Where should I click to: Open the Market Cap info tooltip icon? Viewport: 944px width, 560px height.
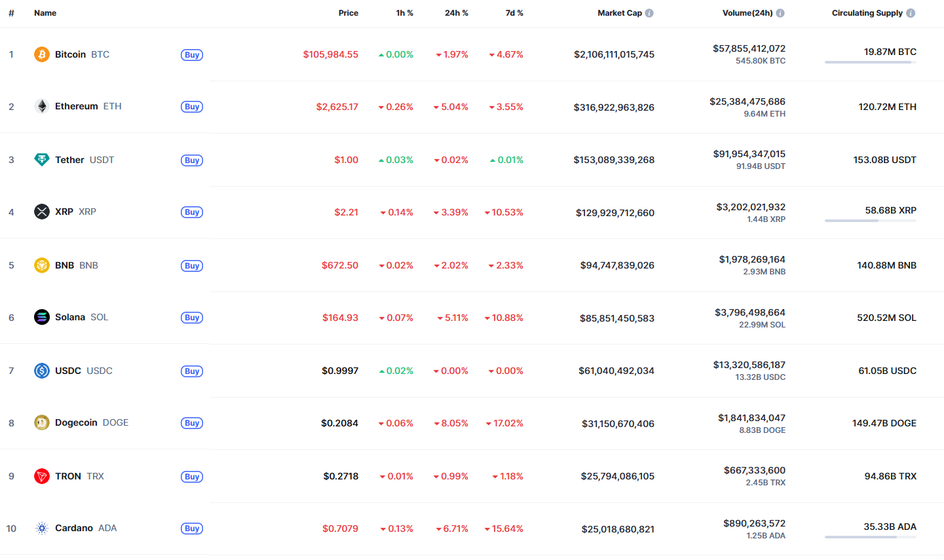pos(649,13)
